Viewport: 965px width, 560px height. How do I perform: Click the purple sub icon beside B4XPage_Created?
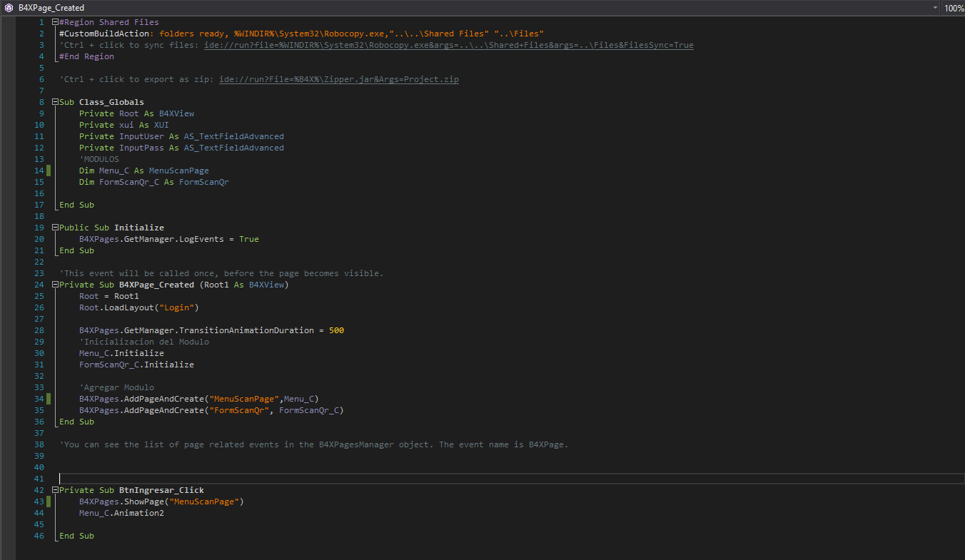[9, 8]
